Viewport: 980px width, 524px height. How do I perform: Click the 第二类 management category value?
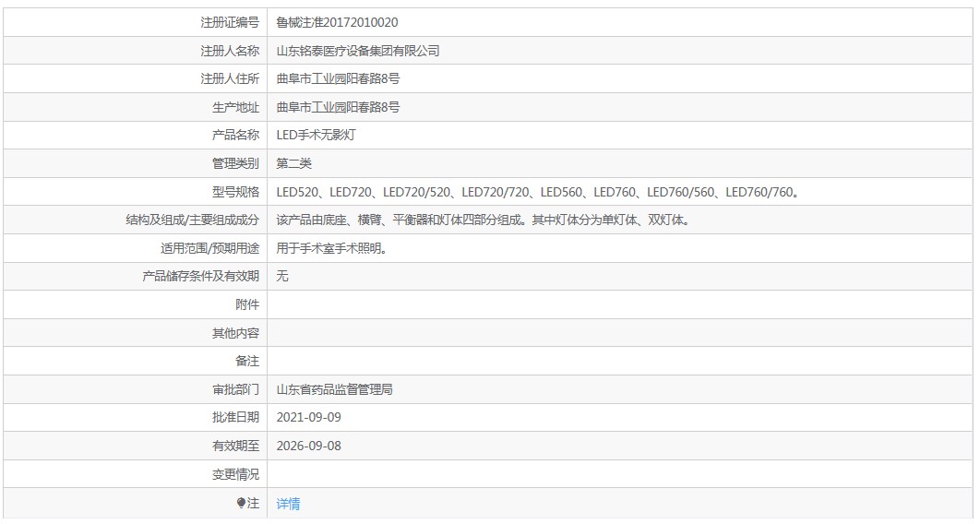(293, 163)
